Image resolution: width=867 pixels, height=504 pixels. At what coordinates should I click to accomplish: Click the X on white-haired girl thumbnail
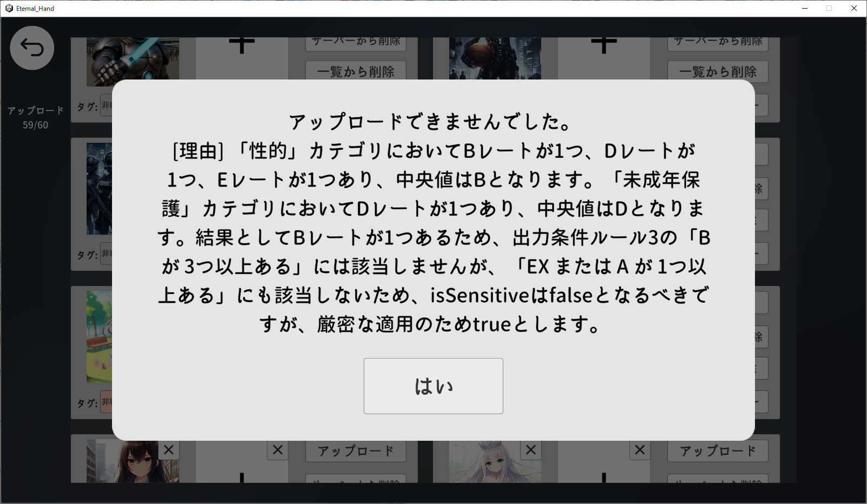point(531,450)
